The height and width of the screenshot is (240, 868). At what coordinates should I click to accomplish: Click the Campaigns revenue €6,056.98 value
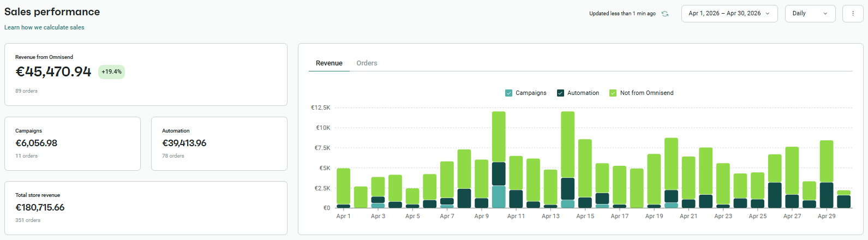[x=36, y=143]
